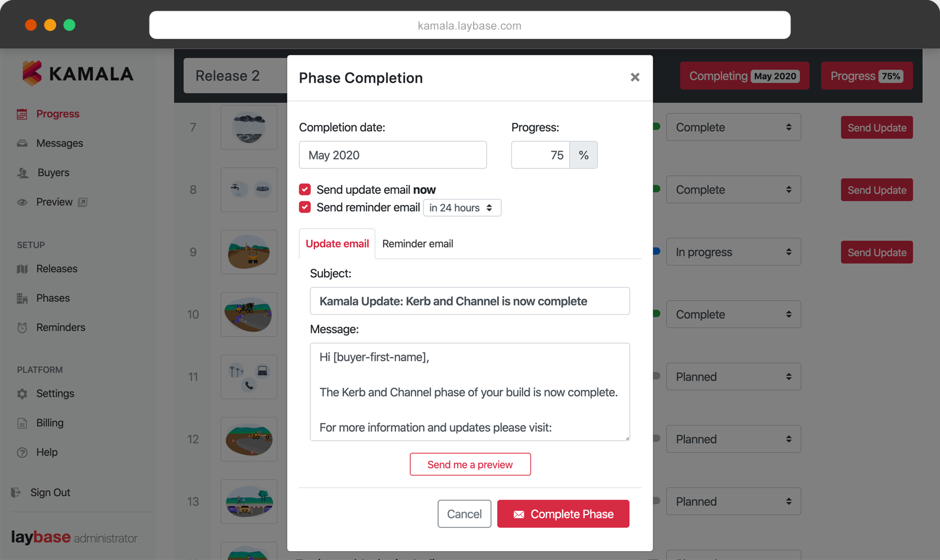Click the Progress calendar icon in sidebar
Image resolution: width=940 pixels, height=560 pixels.
click(22, 114)
